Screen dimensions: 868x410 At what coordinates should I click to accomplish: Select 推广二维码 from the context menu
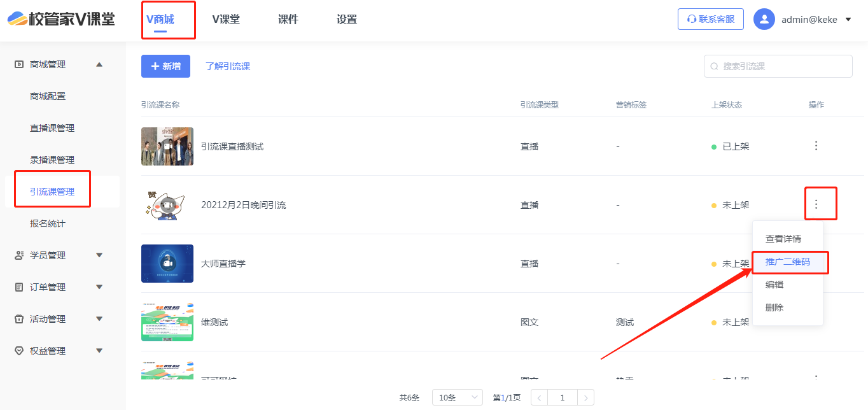(x=787, y=262)
